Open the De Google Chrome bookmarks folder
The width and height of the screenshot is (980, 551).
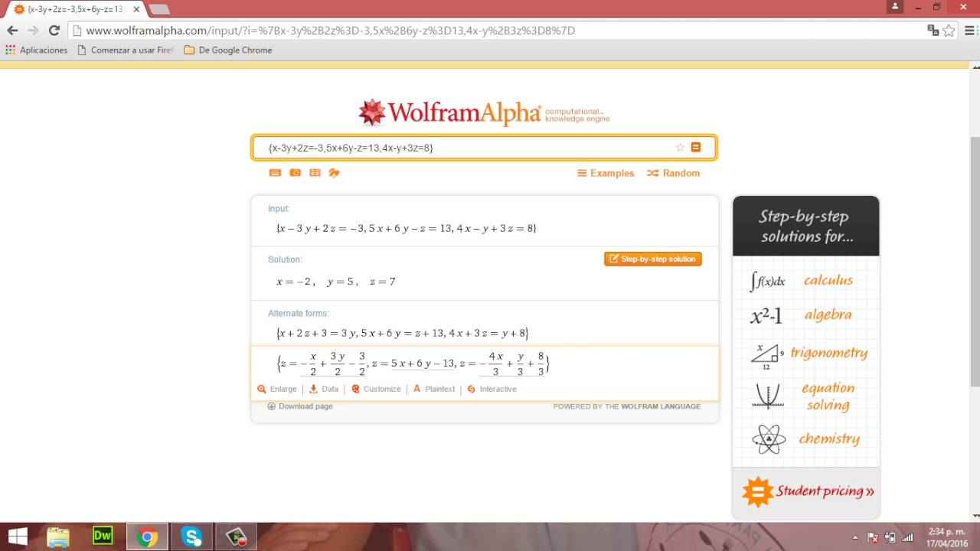[228, 50]
